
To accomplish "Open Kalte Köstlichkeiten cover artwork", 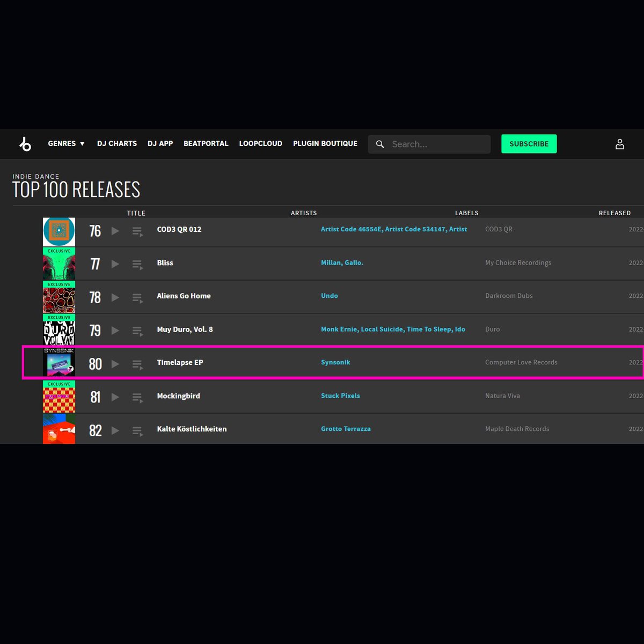I will coord(59,429).
